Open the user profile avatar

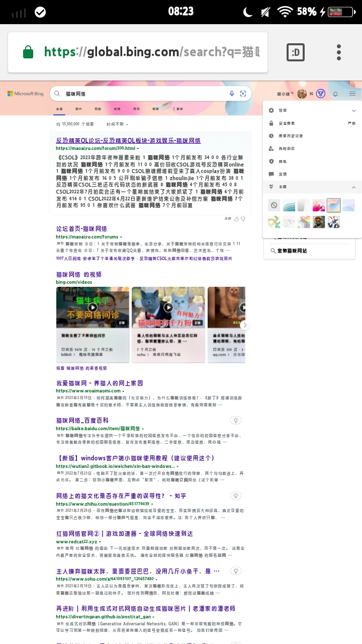pos(302,94)
